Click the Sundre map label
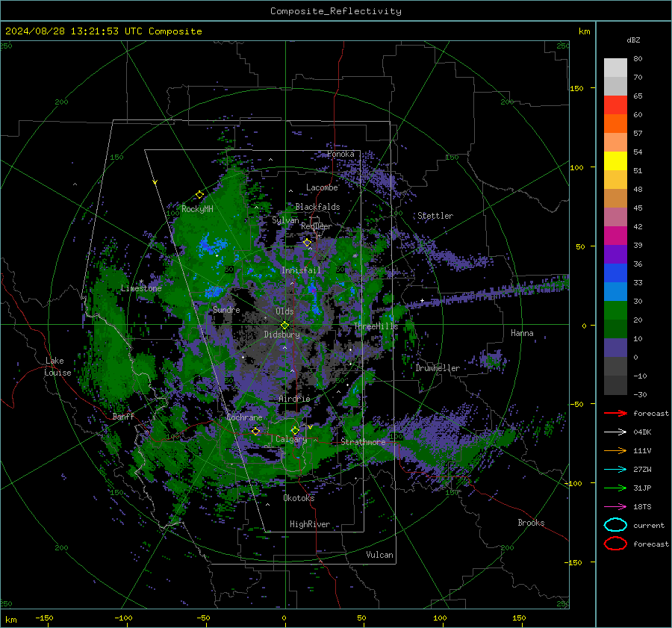Viewport: 672px width, 628px height. click(226, 309)
